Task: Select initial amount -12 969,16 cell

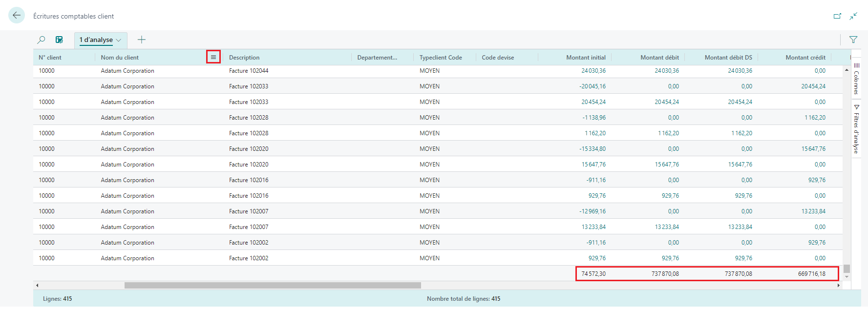Action: pyautogui.click(x=592, y=211)
